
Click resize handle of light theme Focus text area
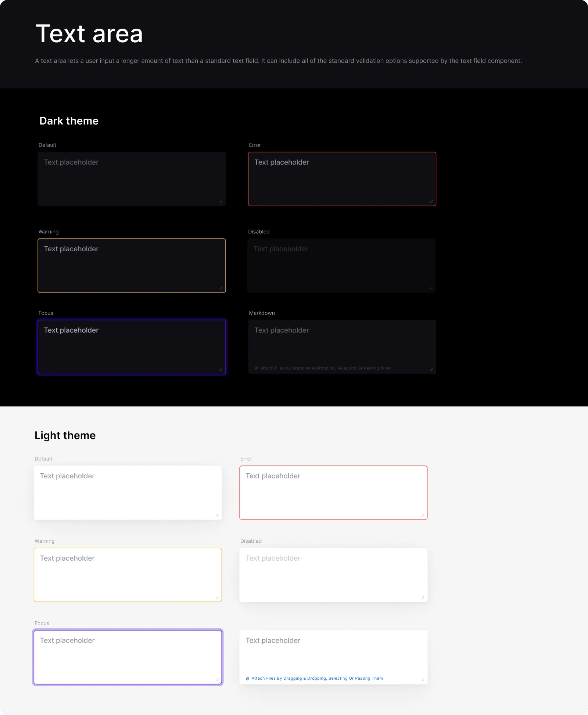click(x=217, y=680)
